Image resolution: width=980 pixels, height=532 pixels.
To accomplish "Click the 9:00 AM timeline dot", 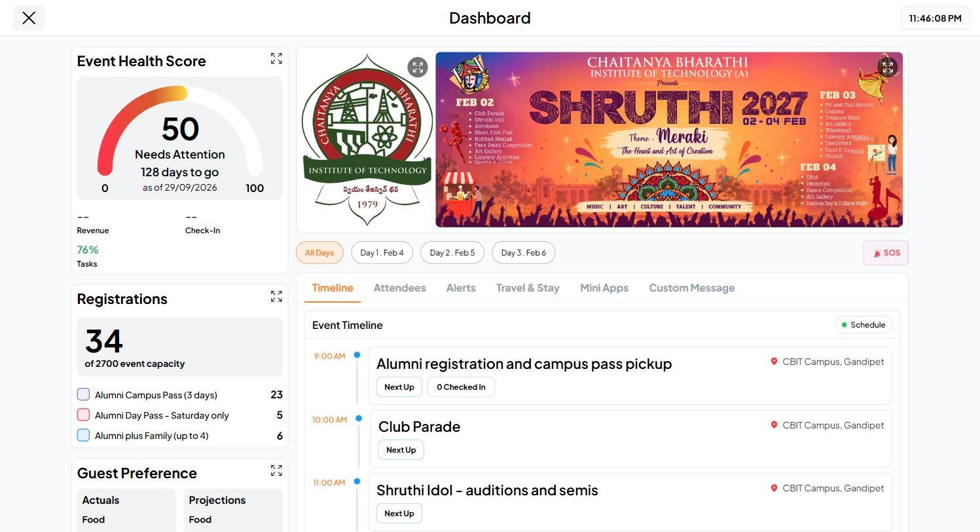I will pyautogui.click(x=357, y=355).
